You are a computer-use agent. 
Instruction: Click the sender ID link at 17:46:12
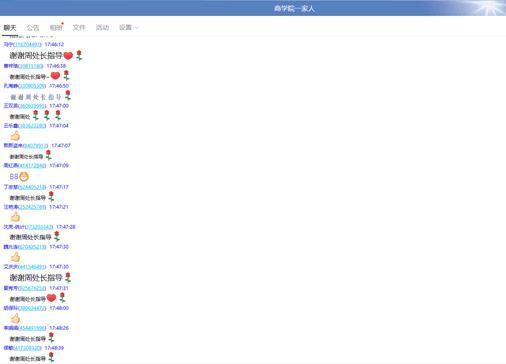click(27, 44)
